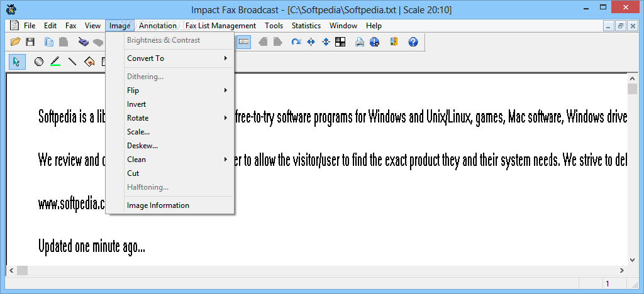Go to next page with right tag icon

coord(277,42)
